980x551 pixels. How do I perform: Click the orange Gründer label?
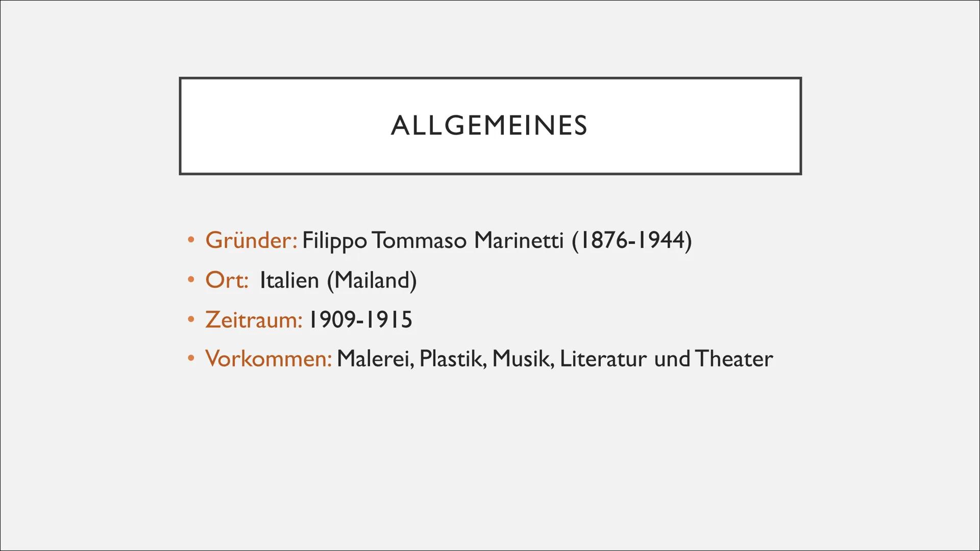tap(251, 240)
